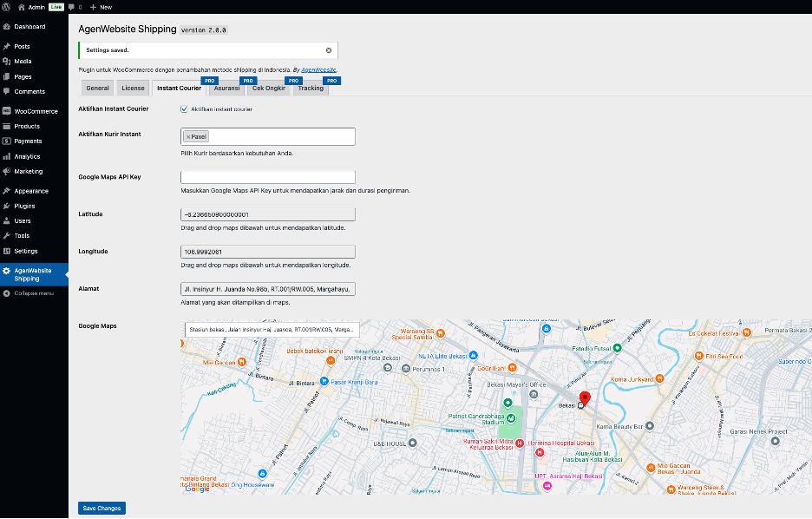Screen dimensions: 812x519
Task: Click the WooCommerce icon in sidebar
Action: 6,111
